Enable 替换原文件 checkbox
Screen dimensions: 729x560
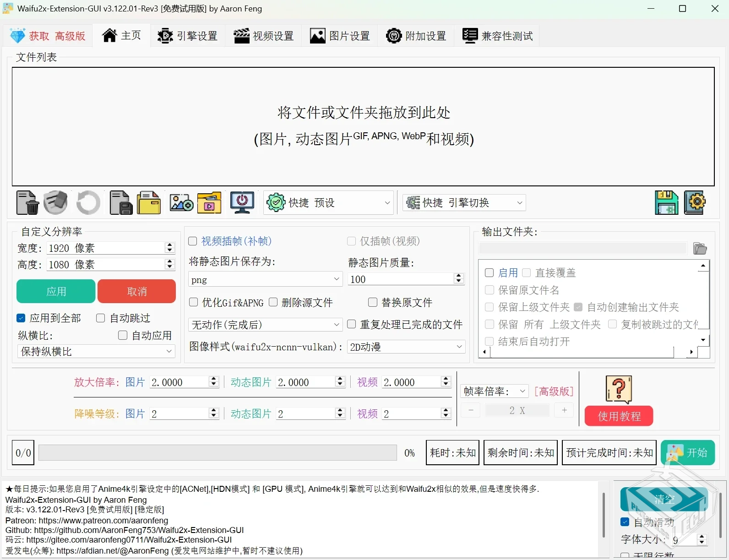(373, 302)
